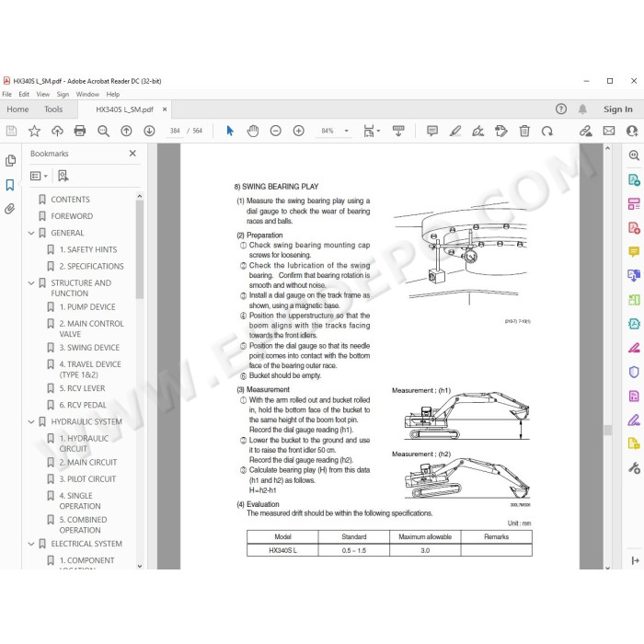
Task: Click the document vertical scrollbar thumb
Action: coord(608,430)
